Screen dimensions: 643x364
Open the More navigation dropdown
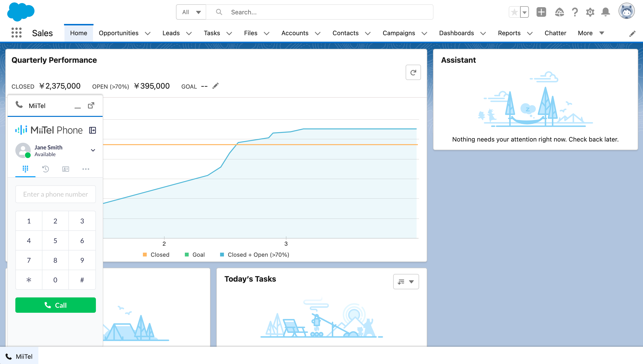pyautogui.click(x=591, y=33)
